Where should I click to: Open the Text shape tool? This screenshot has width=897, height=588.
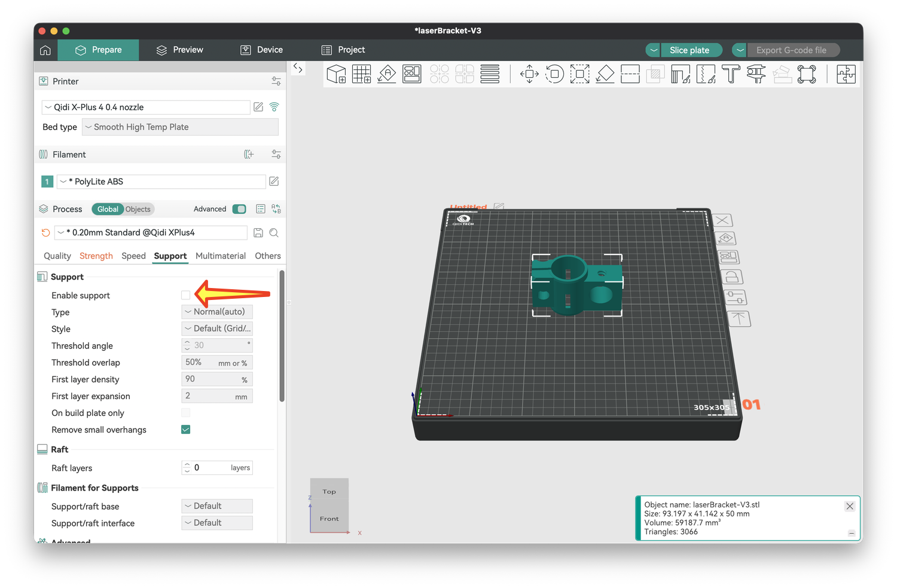coord(731,74)
